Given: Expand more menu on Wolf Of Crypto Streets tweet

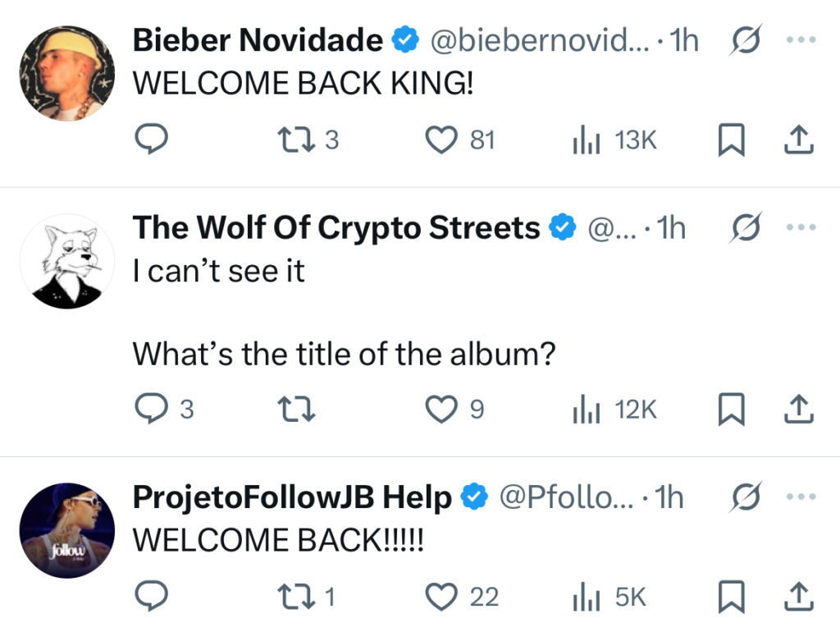Looking at the screenshot, I should click(x=801, y=227).
